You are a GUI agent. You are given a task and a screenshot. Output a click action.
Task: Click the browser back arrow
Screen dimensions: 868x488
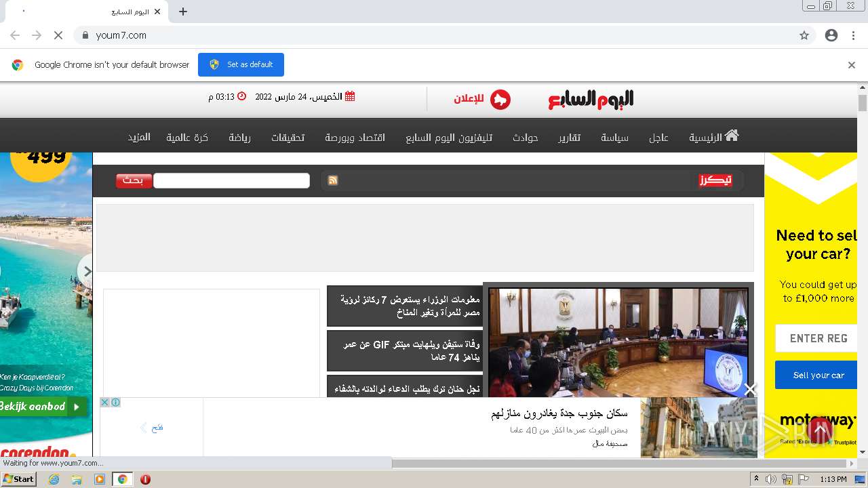click(15, 35)
